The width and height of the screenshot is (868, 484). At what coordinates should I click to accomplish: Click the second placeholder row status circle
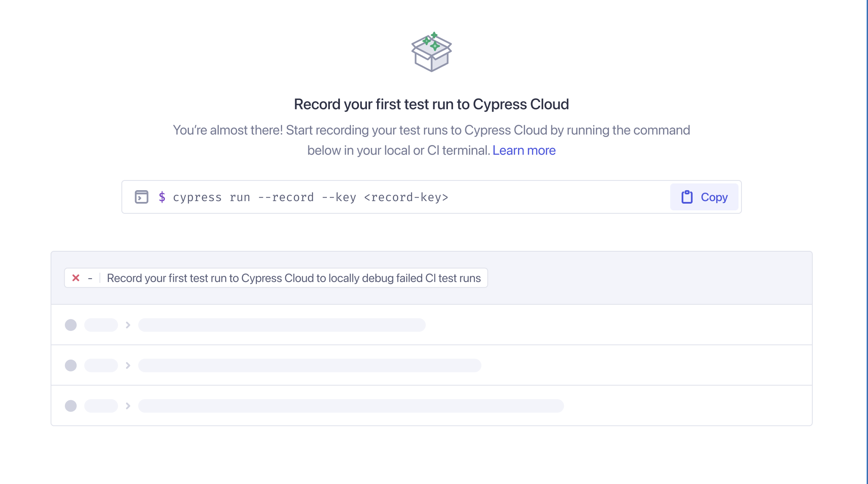[71, 366]
